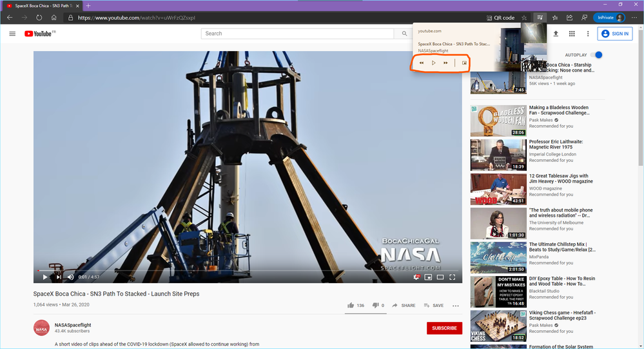644x349 pixels.
Task: Open the browser Share icon
Action: point(570,17)
